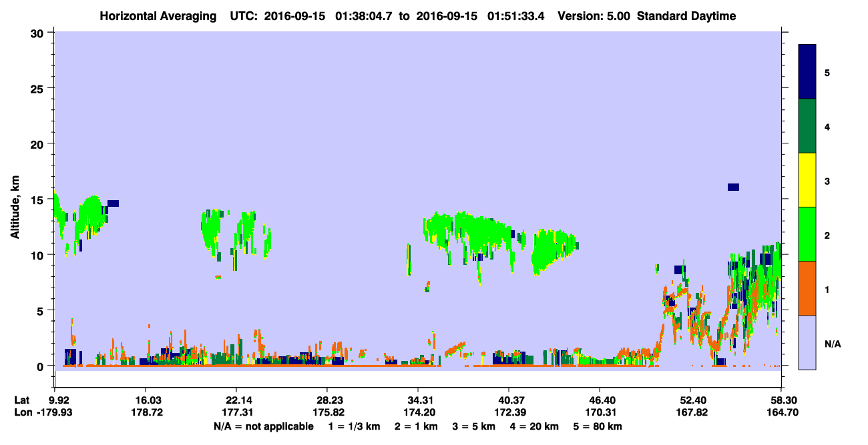Click the colorbar label '1'

[x=827, y=289]
